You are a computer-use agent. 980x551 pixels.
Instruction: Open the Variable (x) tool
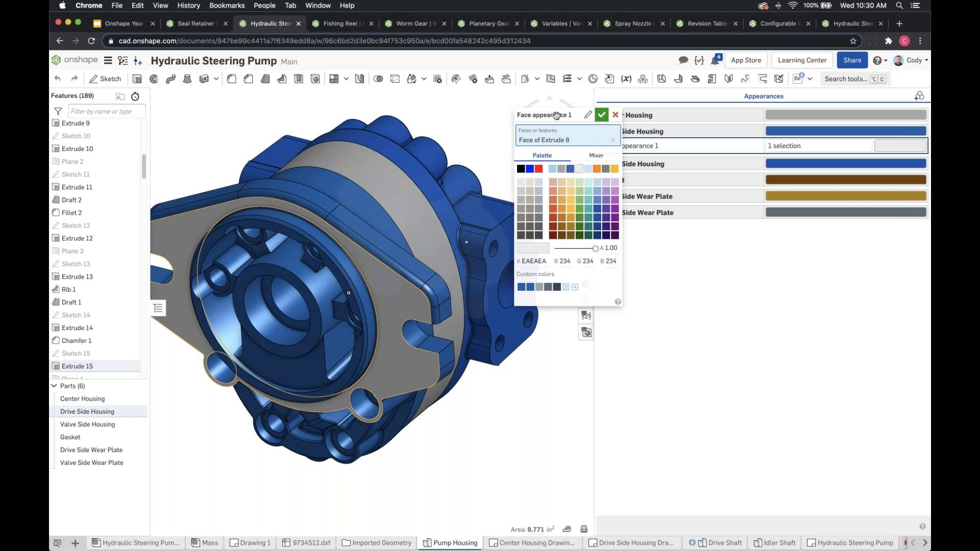(x=627, y=79)
